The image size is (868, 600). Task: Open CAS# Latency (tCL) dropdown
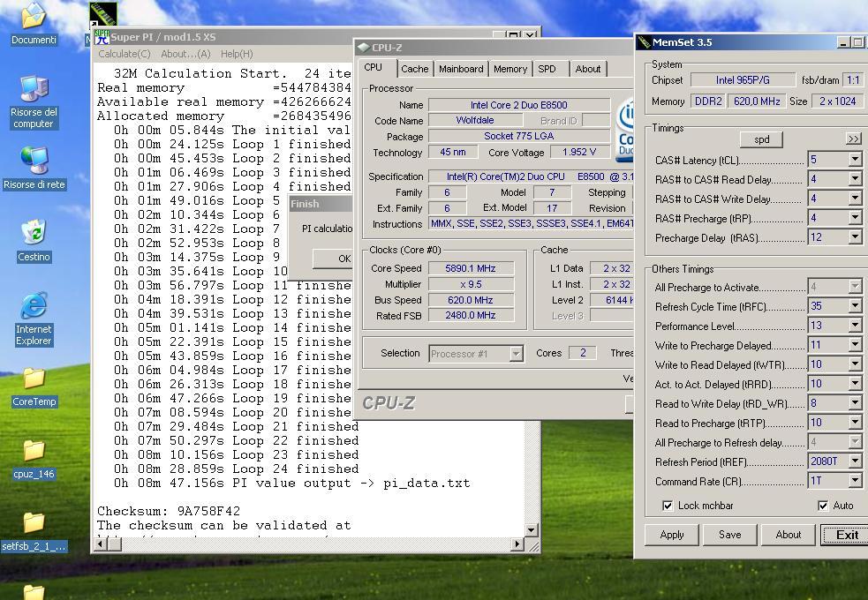855,160
